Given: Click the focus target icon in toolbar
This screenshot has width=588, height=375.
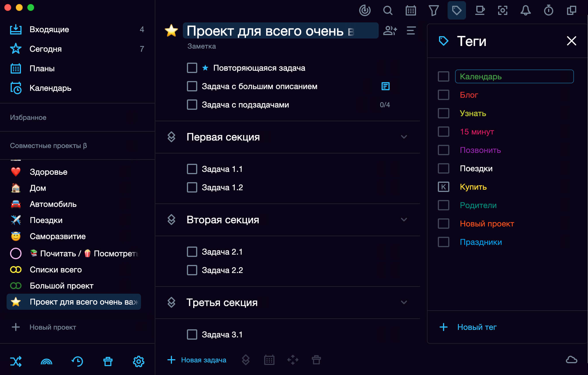Looking at the screenshot, I should point(502,11).
